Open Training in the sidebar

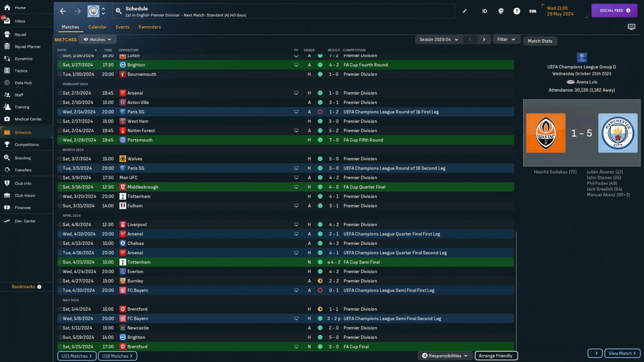tap(27, 107)
